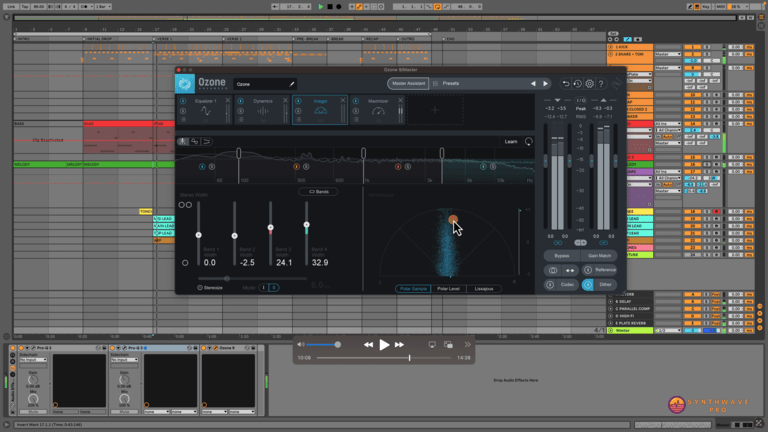This screenshot has width=768, height=432.
Task: Switch vectorscope to Polar Sample
Action: [413, 288]
